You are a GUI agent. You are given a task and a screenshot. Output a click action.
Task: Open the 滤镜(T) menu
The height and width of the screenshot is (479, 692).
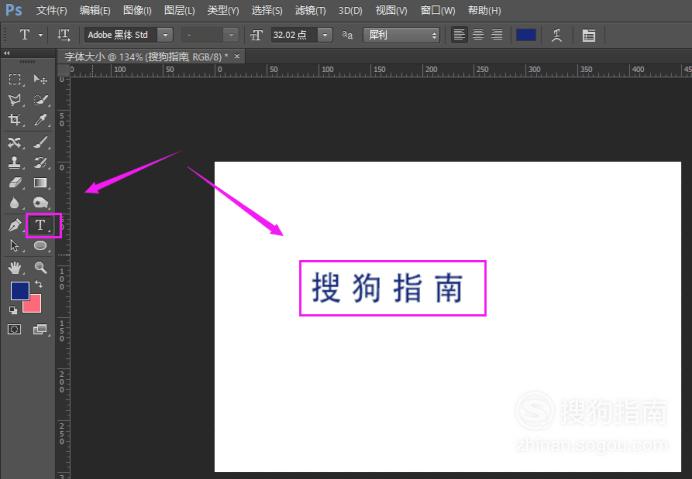pyautogui.click(x=310, y=10)
